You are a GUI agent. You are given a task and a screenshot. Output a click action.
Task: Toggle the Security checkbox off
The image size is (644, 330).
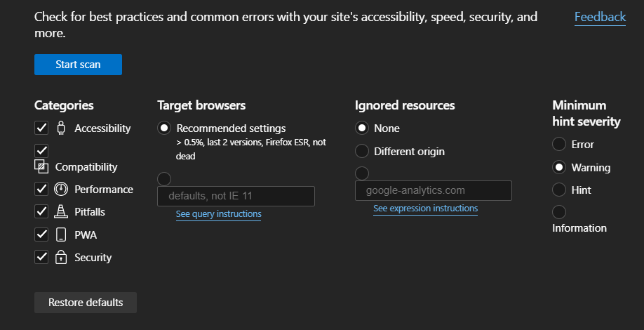[41, 257]
